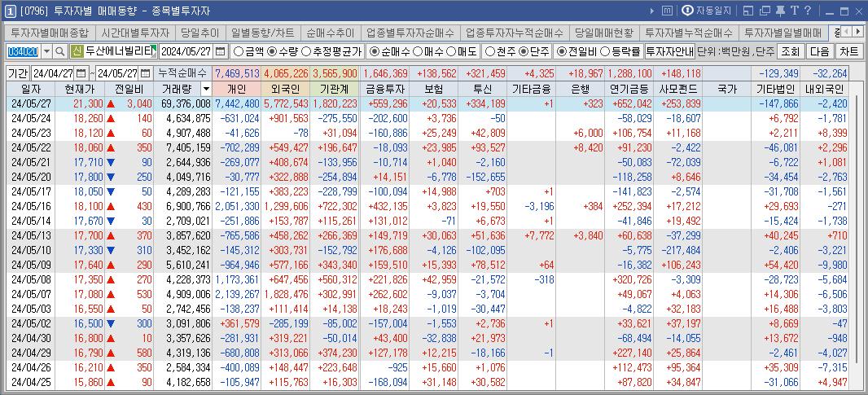Click the 금융투자 column header
Screen dimensions: 868x395
coord(384,89)
